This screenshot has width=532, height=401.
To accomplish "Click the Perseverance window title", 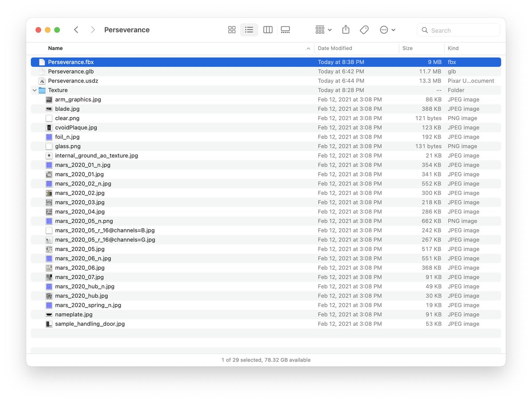I will point(127,30).
